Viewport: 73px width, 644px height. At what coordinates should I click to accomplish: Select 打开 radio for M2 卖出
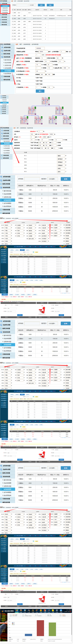(36, 81)
